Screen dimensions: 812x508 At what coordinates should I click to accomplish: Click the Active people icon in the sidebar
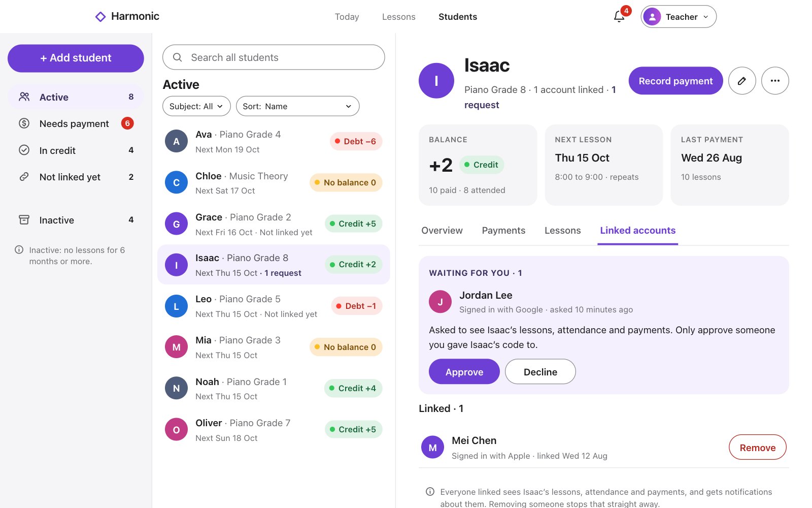(24, 97)
